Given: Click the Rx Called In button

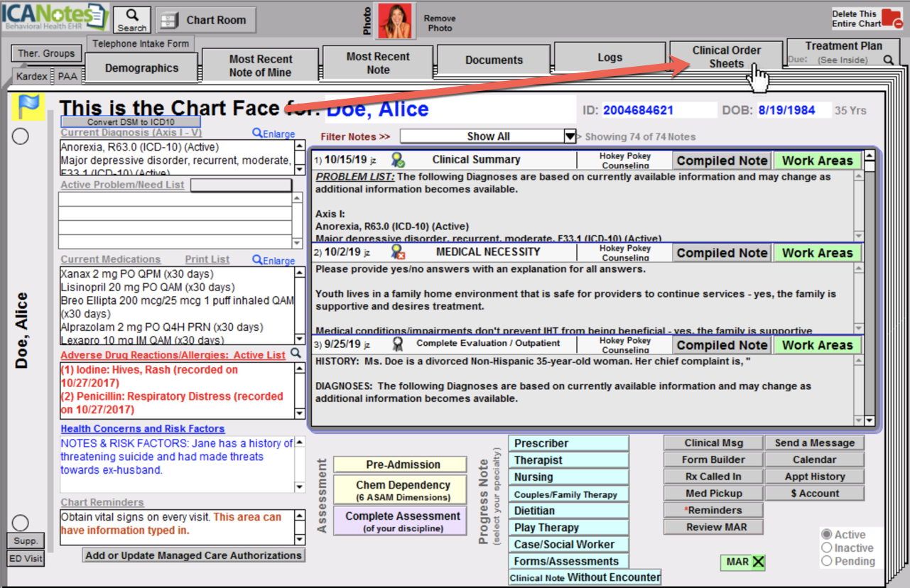Looking at the screenshot, I should click(713, 477).
